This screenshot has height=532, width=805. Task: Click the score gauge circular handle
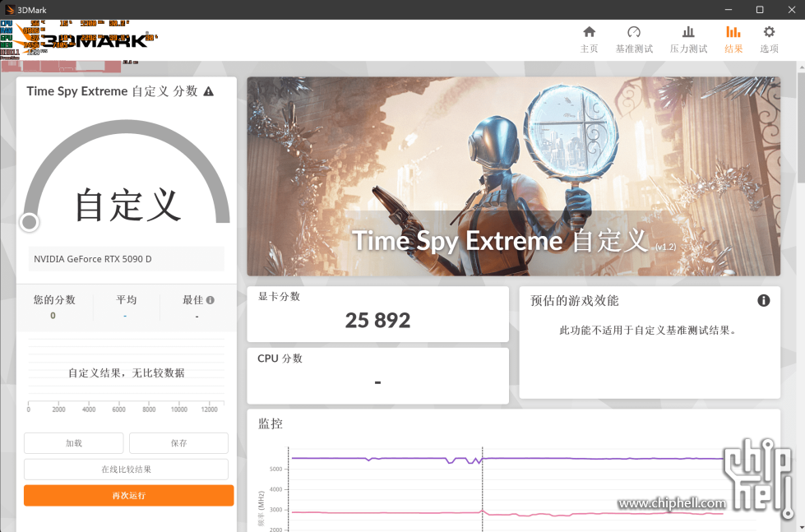tap(30, 222)
